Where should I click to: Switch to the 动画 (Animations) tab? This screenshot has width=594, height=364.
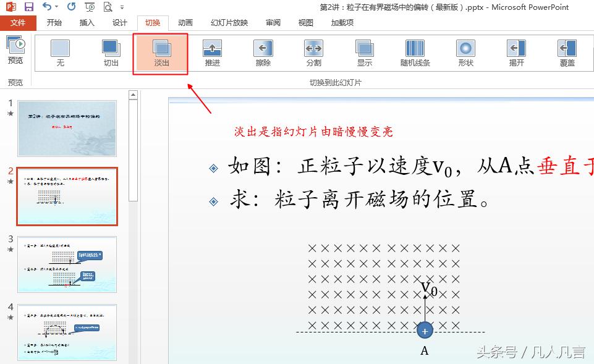pyautogui.click(x=185, y=22)
